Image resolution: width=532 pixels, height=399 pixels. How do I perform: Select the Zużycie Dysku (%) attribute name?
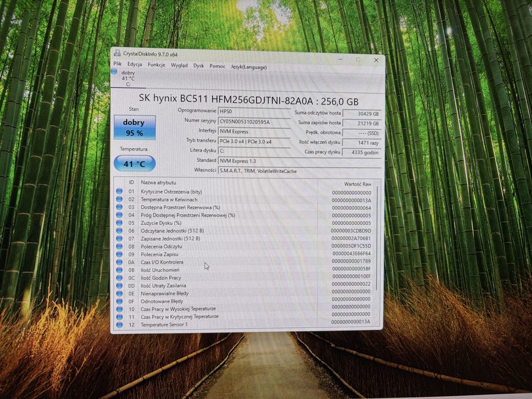tap(161, 223)
